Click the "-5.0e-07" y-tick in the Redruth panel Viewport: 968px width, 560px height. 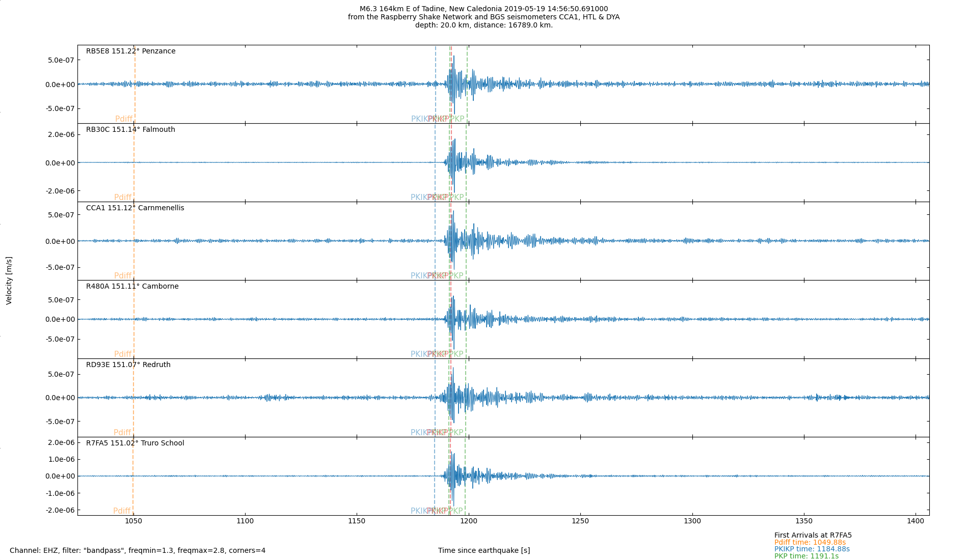coord(60,422)
